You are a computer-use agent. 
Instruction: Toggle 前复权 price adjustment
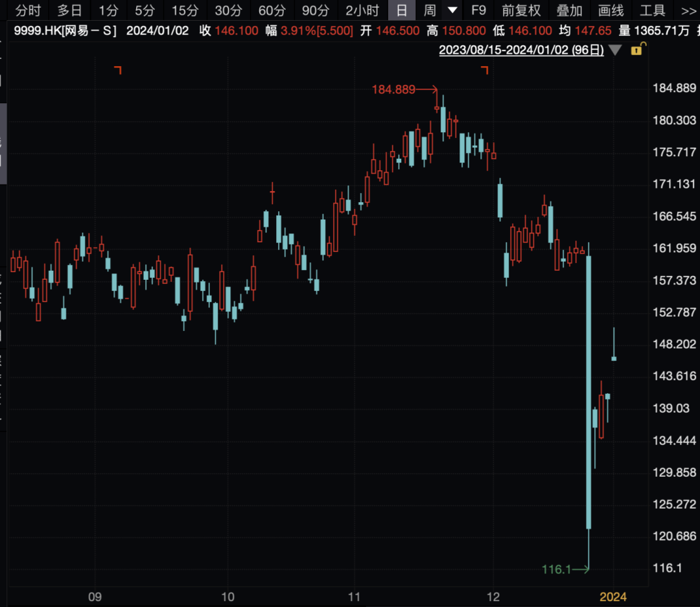point(520,10)
